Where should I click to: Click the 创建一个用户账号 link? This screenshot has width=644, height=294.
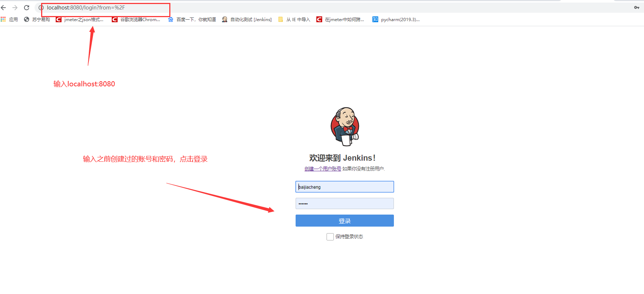coord(323,169)
